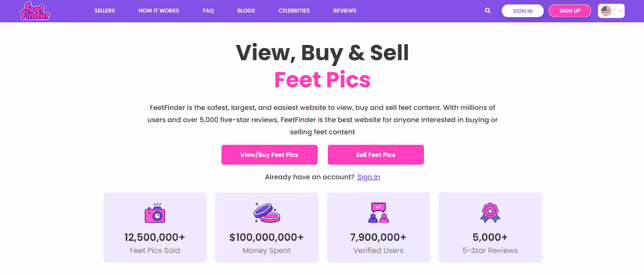Click the award ribbon icon above 5-Star Reviews

pyautogui.click(x=489, y=213)
